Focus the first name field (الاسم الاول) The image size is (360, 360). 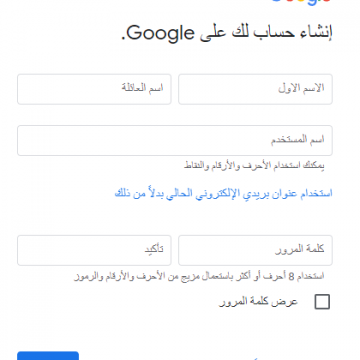click(255, 89)
